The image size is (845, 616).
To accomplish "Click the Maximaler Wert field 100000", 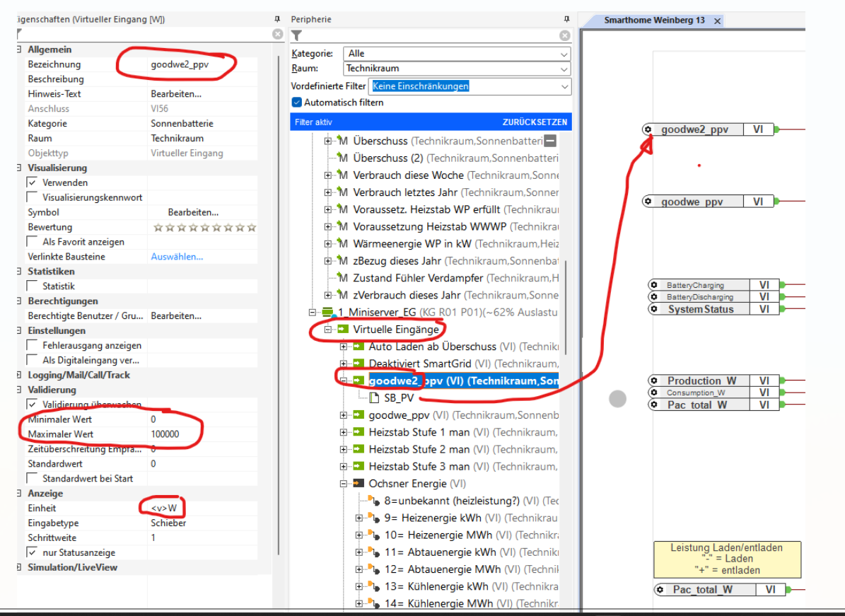I will (202, 434).
